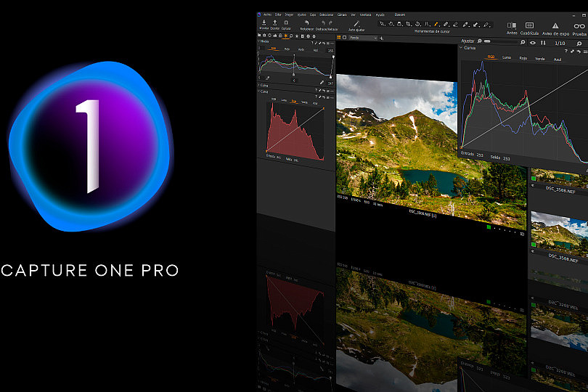Click the Prueba glasses icon

(x=579, y=26)
